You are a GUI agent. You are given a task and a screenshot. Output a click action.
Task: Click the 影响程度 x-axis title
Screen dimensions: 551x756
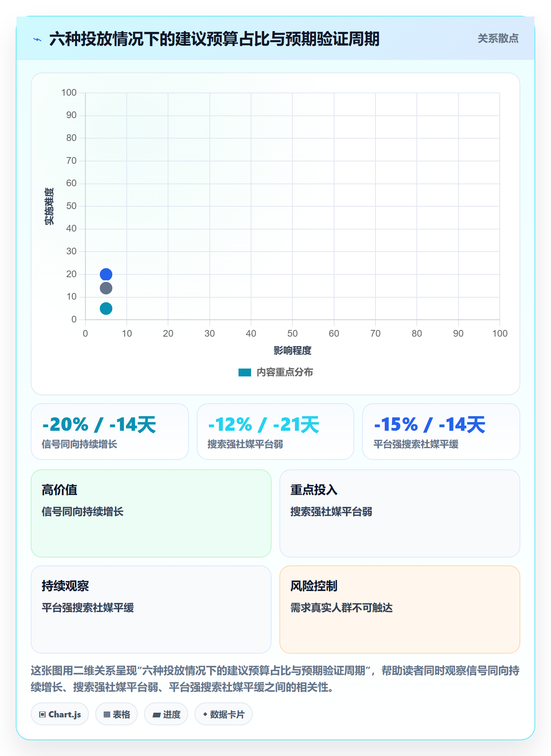pos(292,350)
